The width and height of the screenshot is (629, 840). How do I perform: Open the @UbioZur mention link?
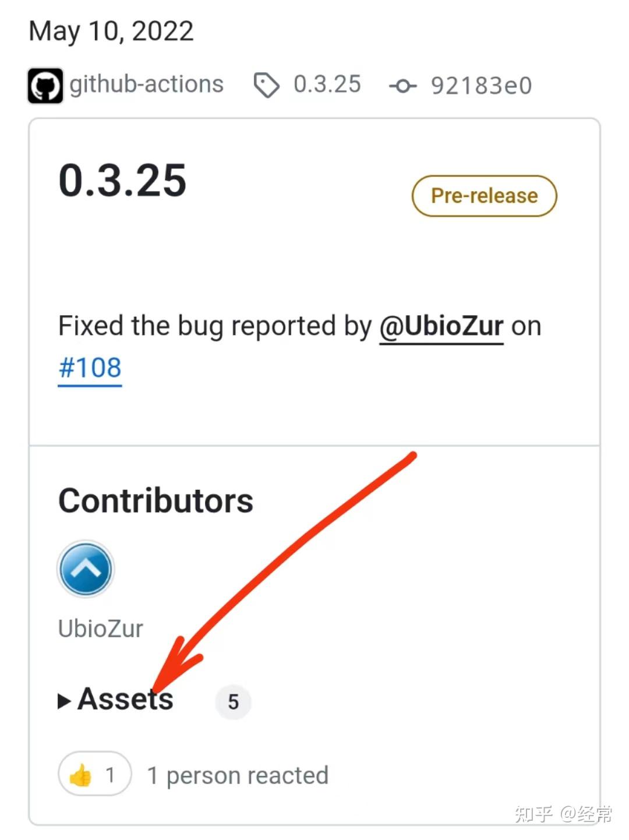click(441, 326)
